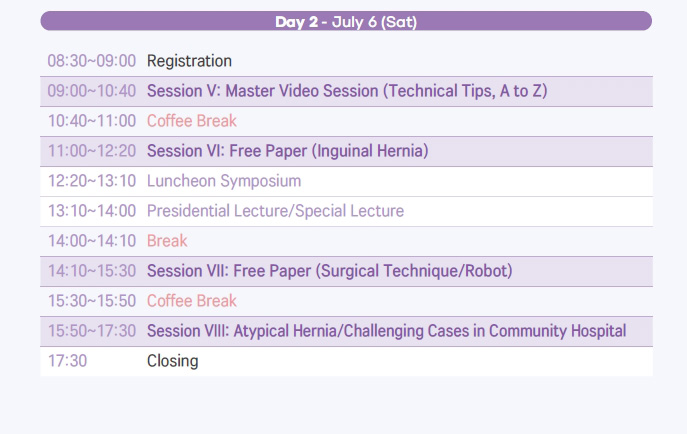Image resolution: width=687 pixels, height=434 pixels.
Task: Open Session VI: Free Paper (Inguinal Hernia)
Action: pyautogui.click(x=287, y=151)
